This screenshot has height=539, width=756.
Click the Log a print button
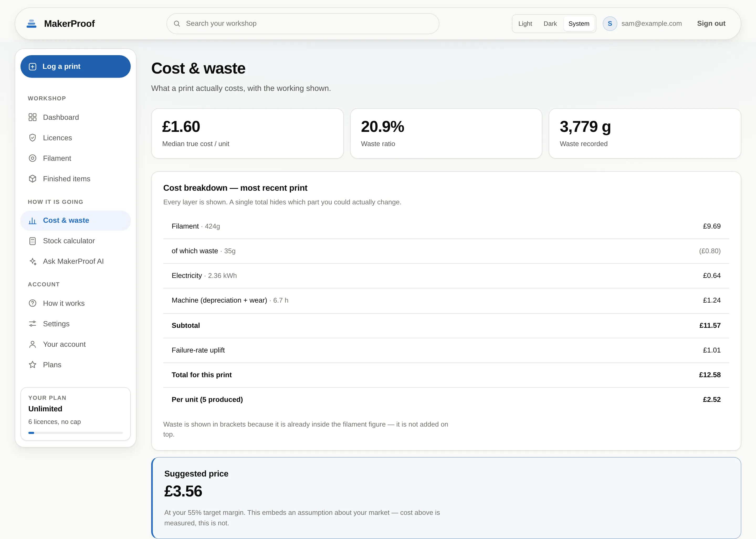point(76,66)
